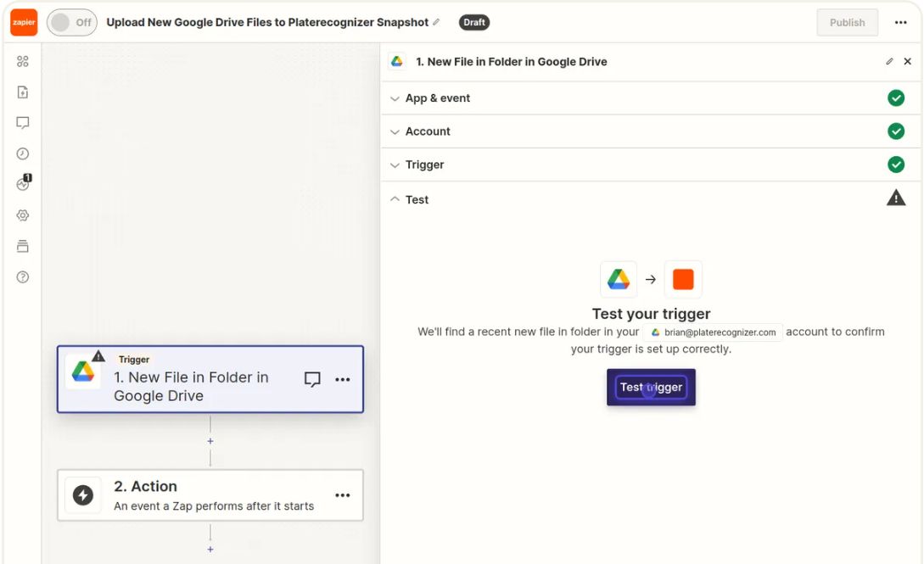Open the versions stack icon in sidebar

pos(23,246)
